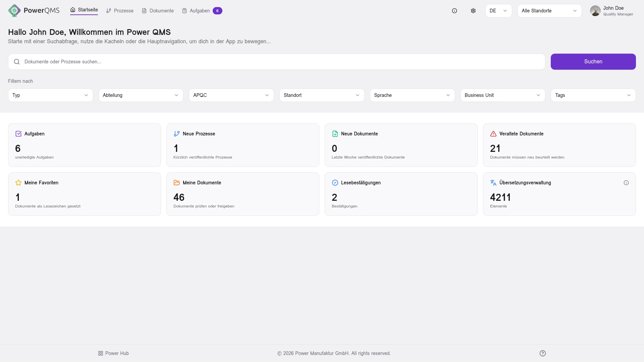Open help question mark in footer
The image size is (644, 362).
(x=543, y=353)
